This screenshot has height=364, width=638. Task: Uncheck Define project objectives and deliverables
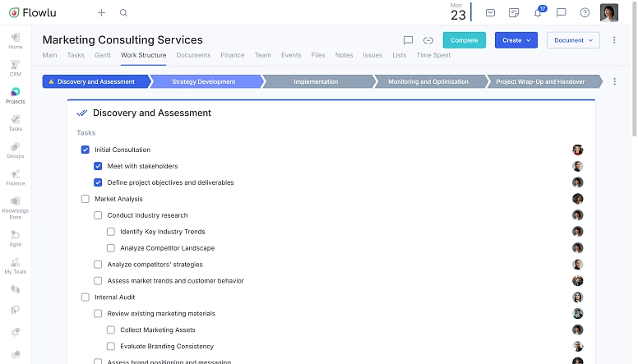pos(98,182)
